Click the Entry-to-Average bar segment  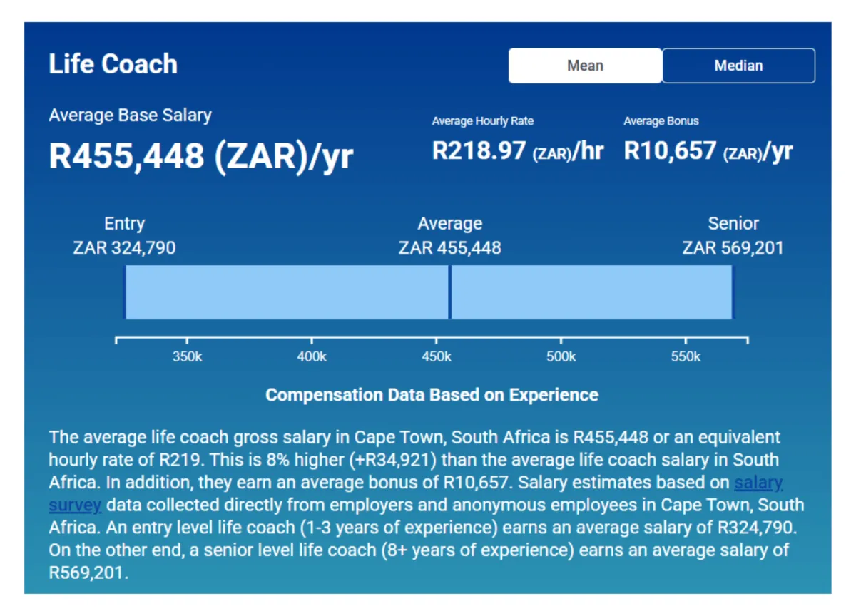pyautogui.click(x=287, y=292)
